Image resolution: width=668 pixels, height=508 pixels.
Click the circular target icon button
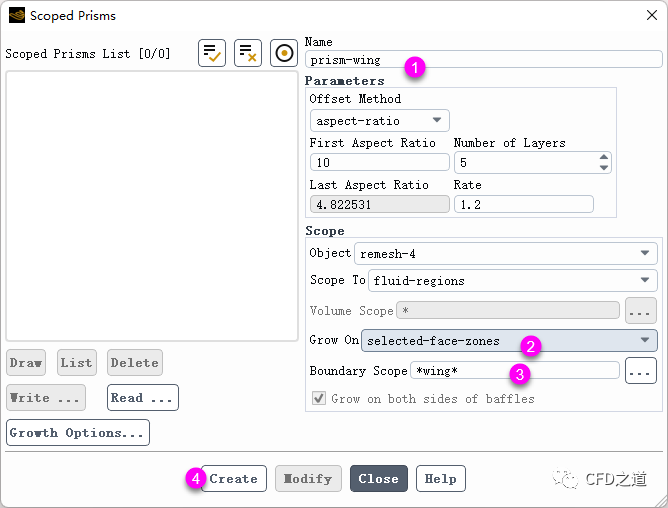(x=284, y=53)
